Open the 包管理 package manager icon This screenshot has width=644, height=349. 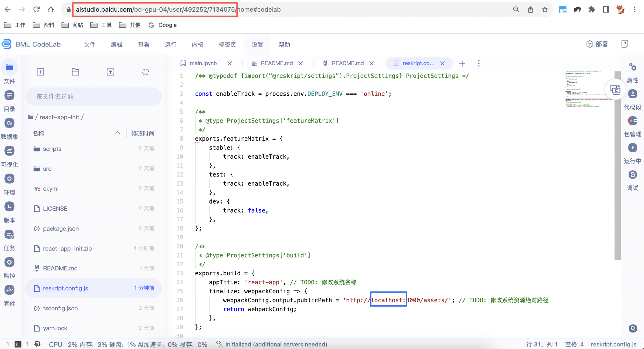point(633,121)
